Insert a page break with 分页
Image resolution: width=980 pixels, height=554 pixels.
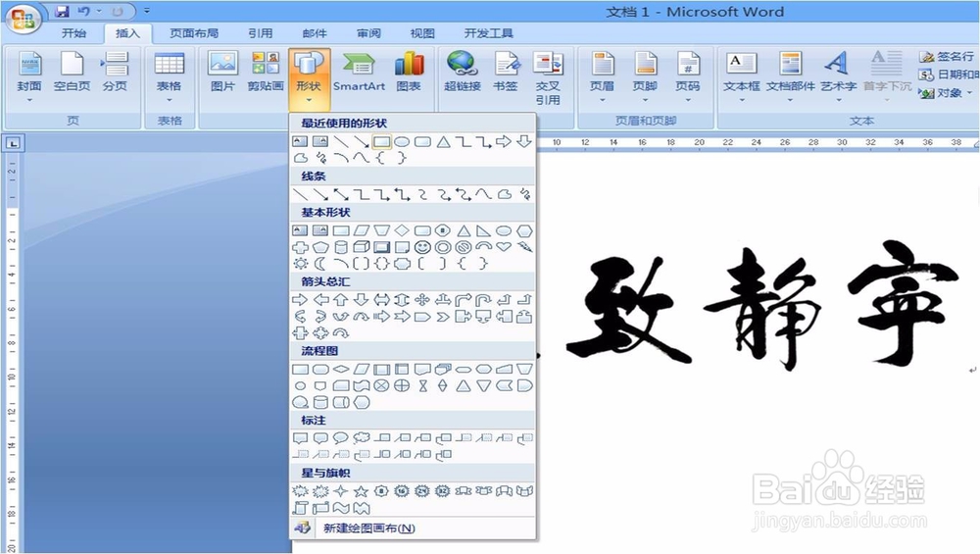(115, 72)
